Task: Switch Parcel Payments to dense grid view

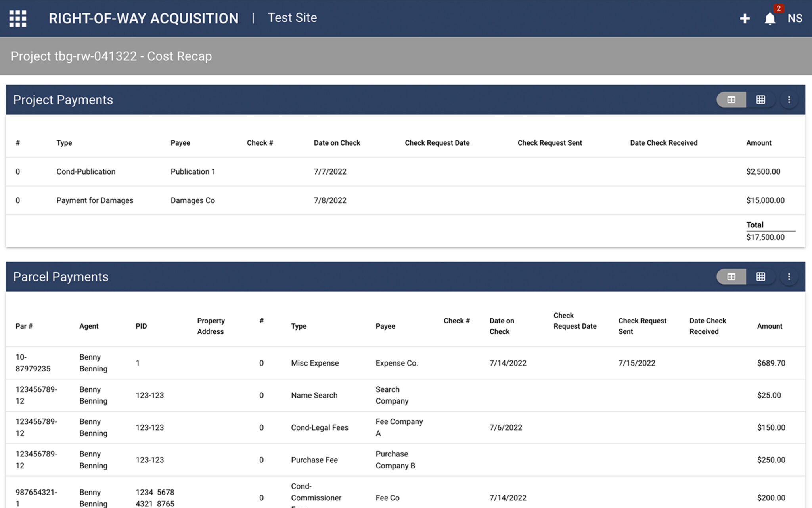Action: tap(760, 277)
